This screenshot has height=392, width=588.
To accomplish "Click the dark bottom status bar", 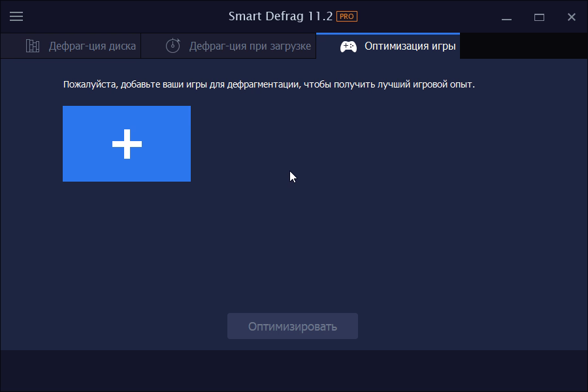I will (x=294, y=370).
